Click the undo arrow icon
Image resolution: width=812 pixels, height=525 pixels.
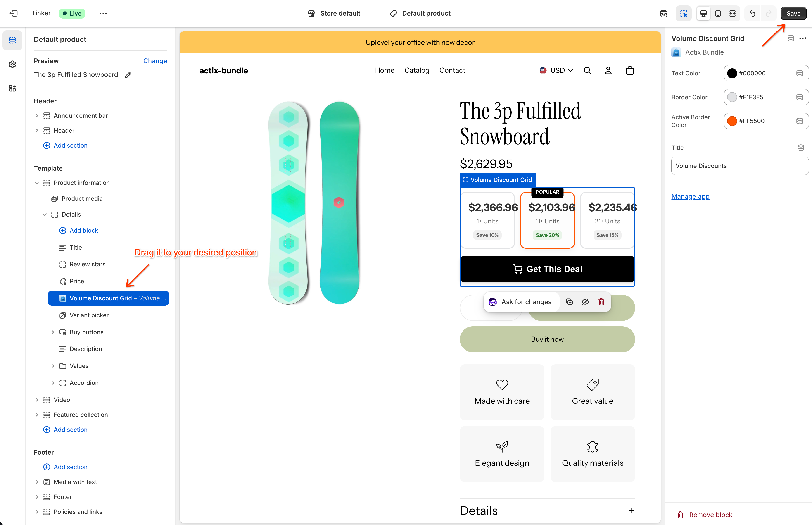[x=752, y=13]
